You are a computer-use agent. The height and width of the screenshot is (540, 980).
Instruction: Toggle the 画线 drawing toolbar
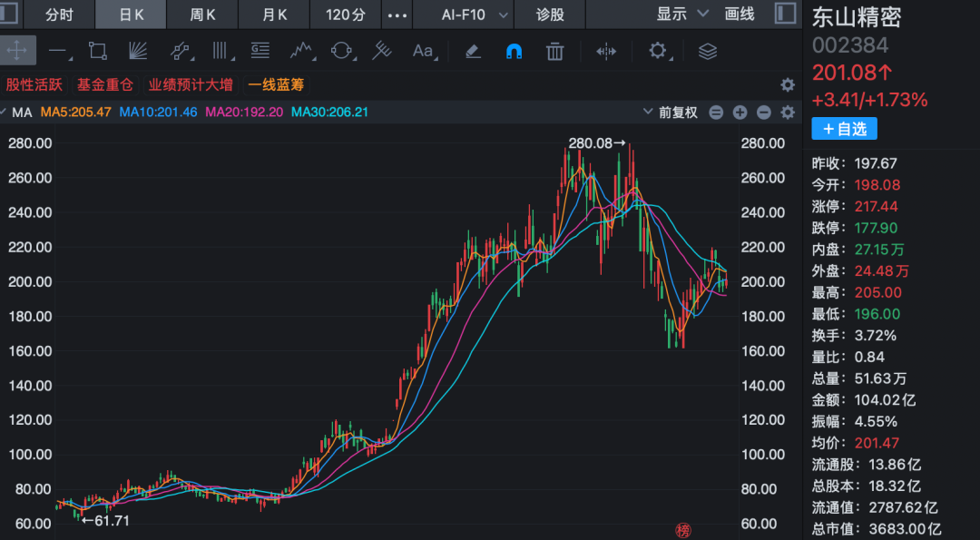pyautogui.click(x=740, y=15)
